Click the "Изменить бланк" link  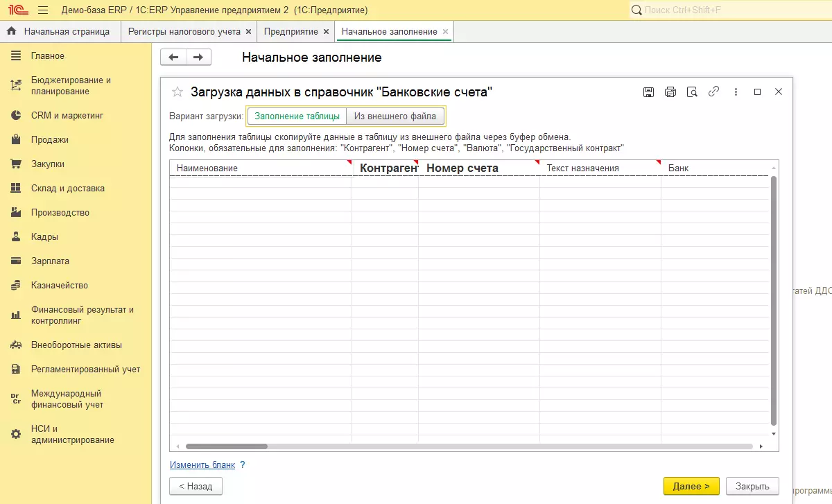point(202,464)
